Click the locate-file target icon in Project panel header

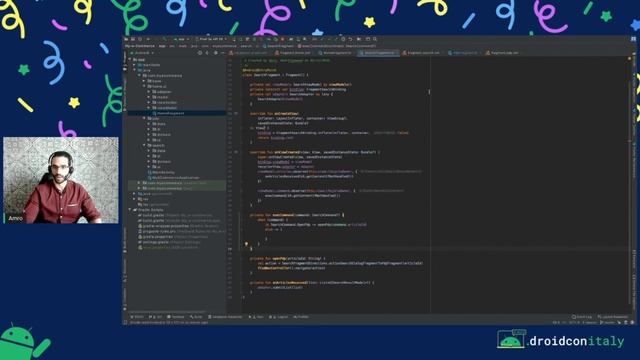coord(200,53)
